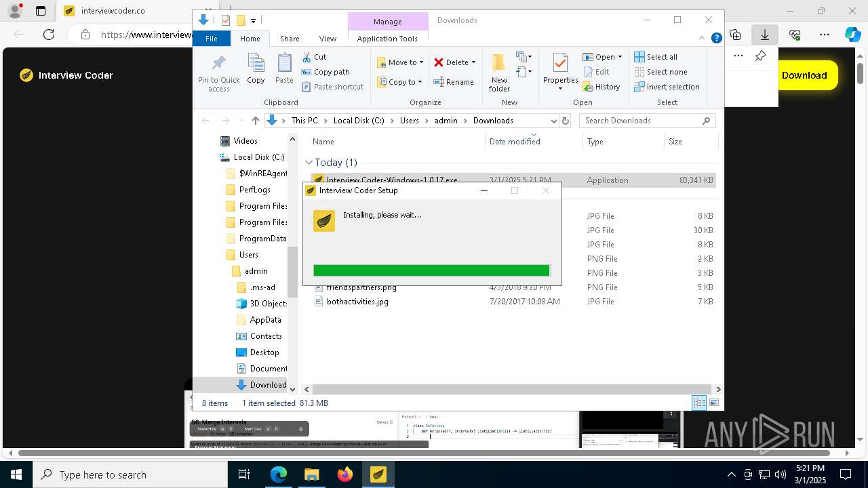Select the Home ribbon tab
The width and height of the screenshot is (868, 488).
(250, 39)
